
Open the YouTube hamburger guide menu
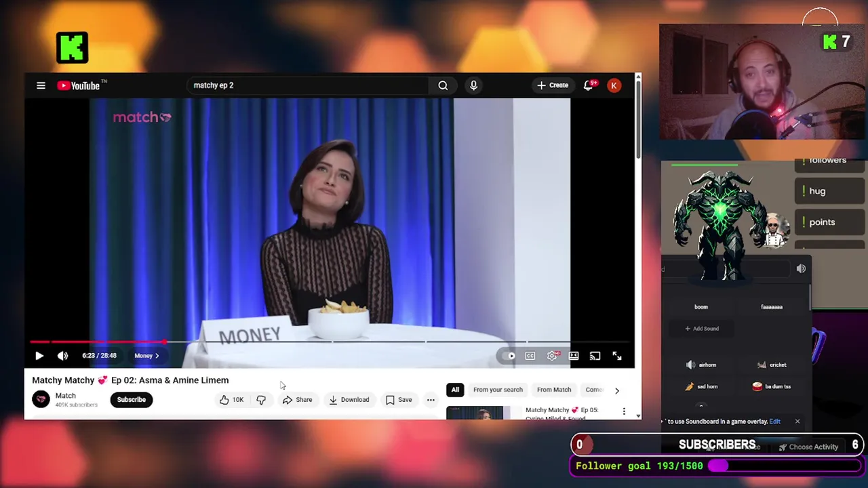[41, 85]
